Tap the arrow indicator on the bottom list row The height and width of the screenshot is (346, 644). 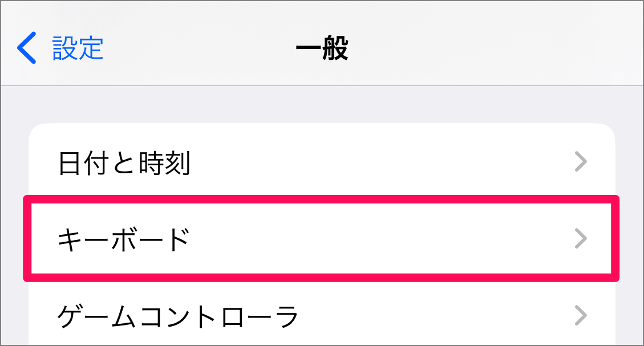(x=581, y=314)
